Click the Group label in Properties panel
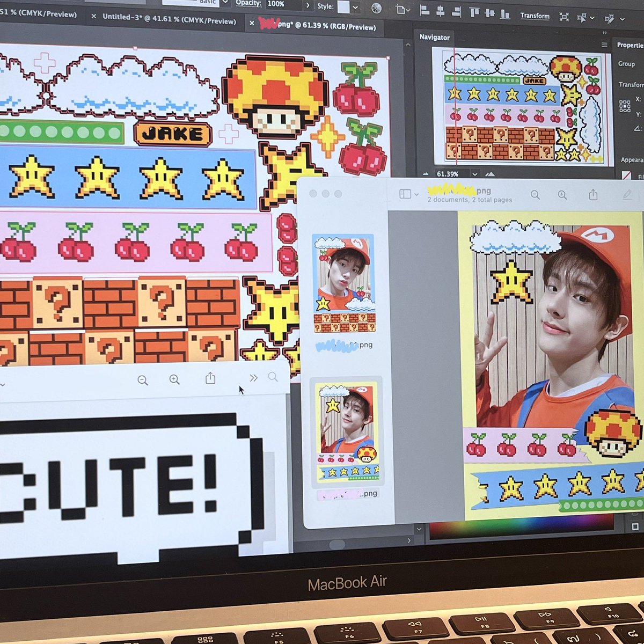This screenshot has height=644, width=644. (626, 64)
